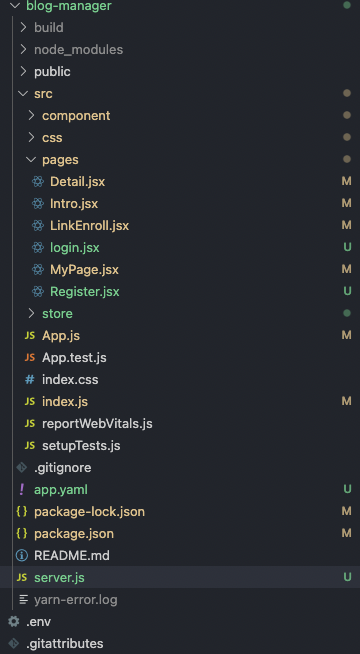360x654 pixels.
Task: Collapse the src folder chevron
Action: 23,94
